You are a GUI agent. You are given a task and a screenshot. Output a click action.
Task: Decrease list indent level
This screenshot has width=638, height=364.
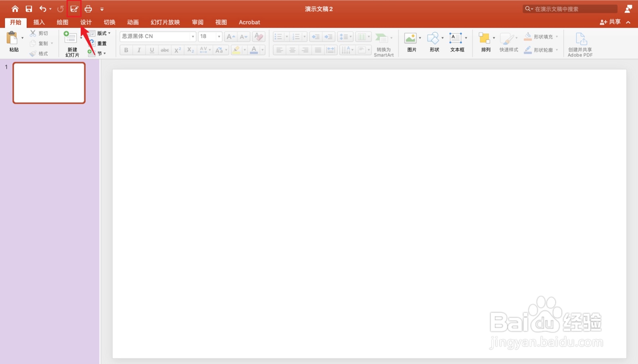pos(316,37)
